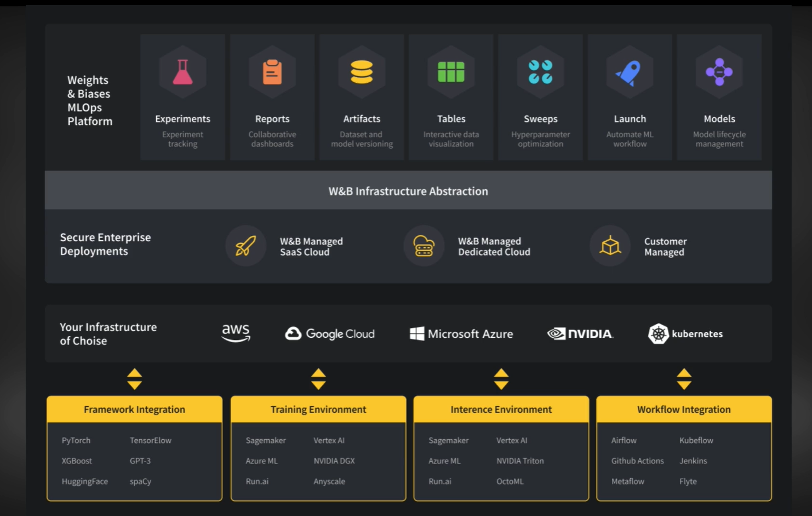
Task: Click 'spaCy' in Framework Integration
Action: 140,481
